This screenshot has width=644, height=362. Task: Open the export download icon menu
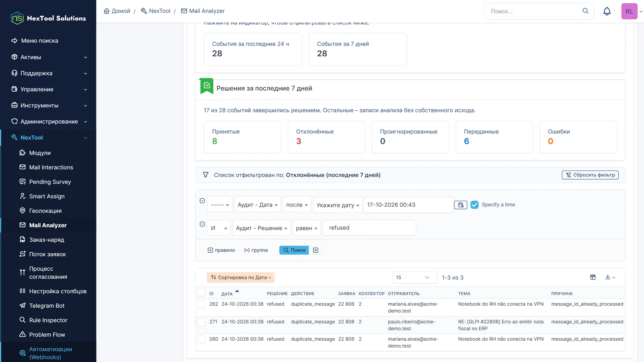click(610, 277)
